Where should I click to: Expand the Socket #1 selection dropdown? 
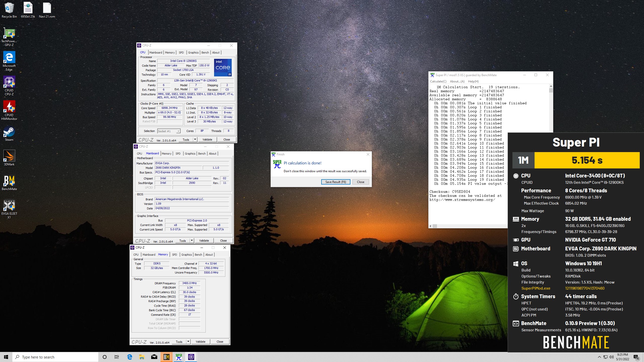(x=178, y=131)
